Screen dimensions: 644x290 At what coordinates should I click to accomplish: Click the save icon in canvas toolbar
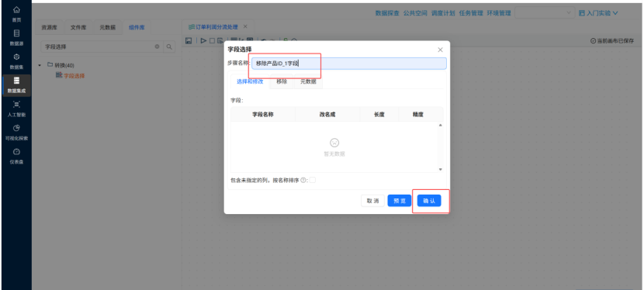(189, 40)
